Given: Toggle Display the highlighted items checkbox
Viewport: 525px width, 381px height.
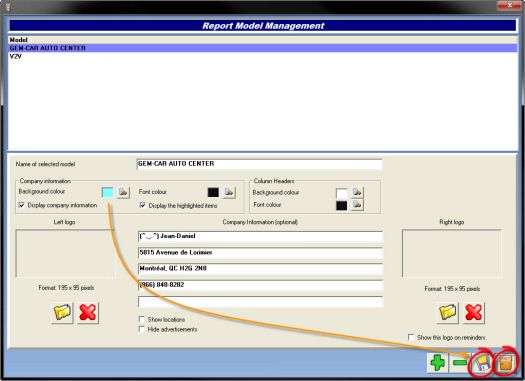Looking at the screenshot, I should tap(143, 205).
